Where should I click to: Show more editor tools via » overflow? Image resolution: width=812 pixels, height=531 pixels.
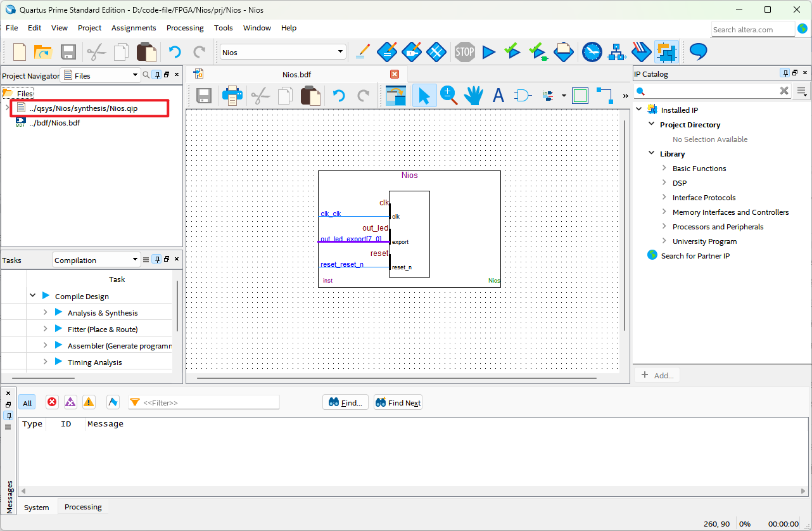point(626,96)
